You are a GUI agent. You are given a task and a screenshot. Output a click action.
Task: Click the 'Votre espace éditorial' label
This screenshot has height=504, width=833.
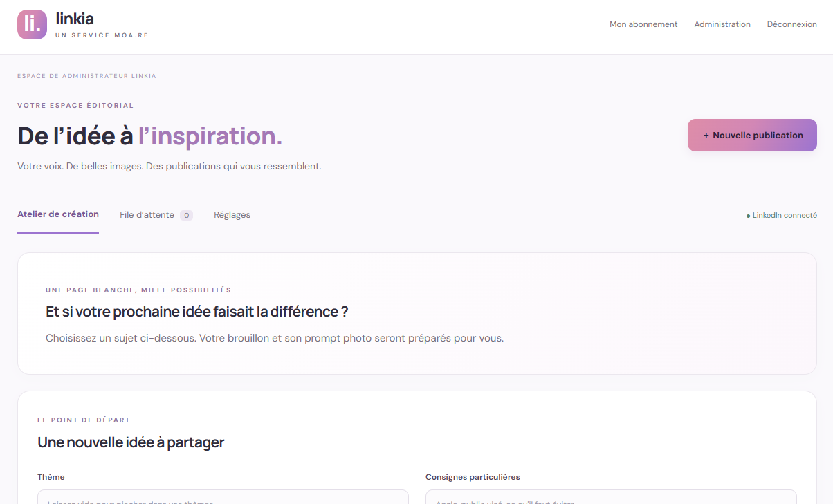click(x=75, y=106)
